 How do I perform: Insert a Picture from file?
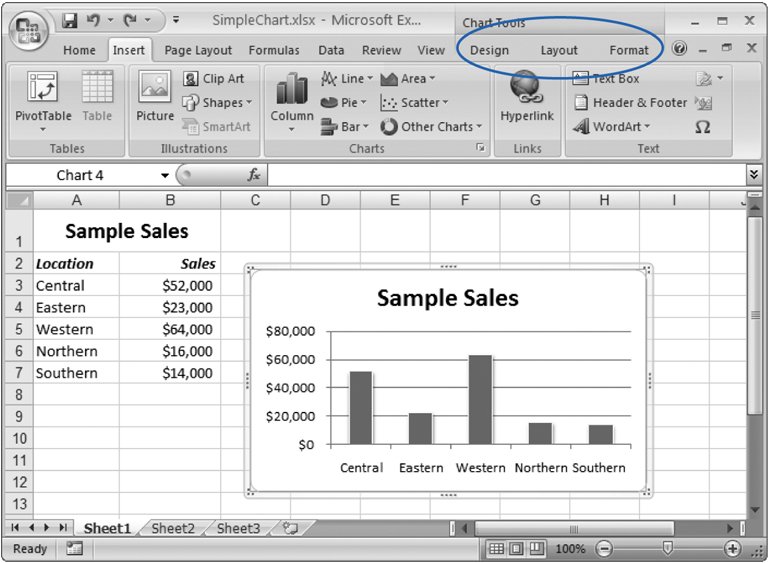tap(155, 98)
